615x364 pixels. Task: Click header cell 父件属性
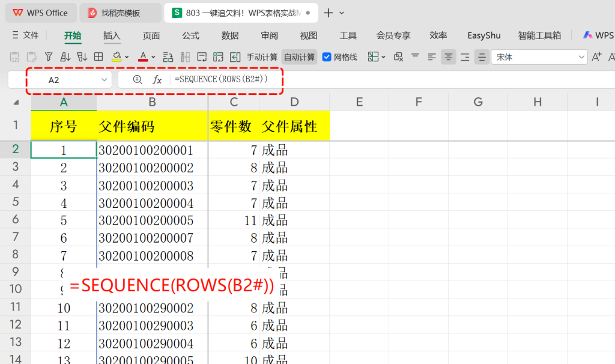(x=294, y=126)
